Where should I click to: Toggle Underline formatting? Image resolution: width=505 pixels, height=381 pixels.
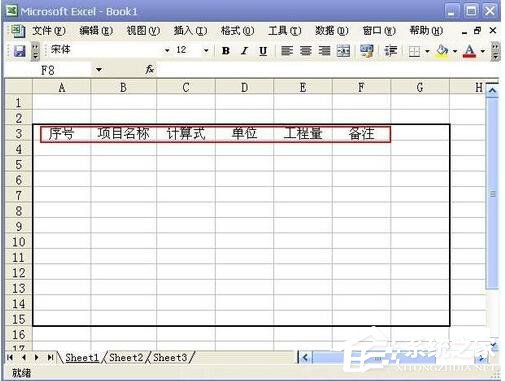[263, 51]
